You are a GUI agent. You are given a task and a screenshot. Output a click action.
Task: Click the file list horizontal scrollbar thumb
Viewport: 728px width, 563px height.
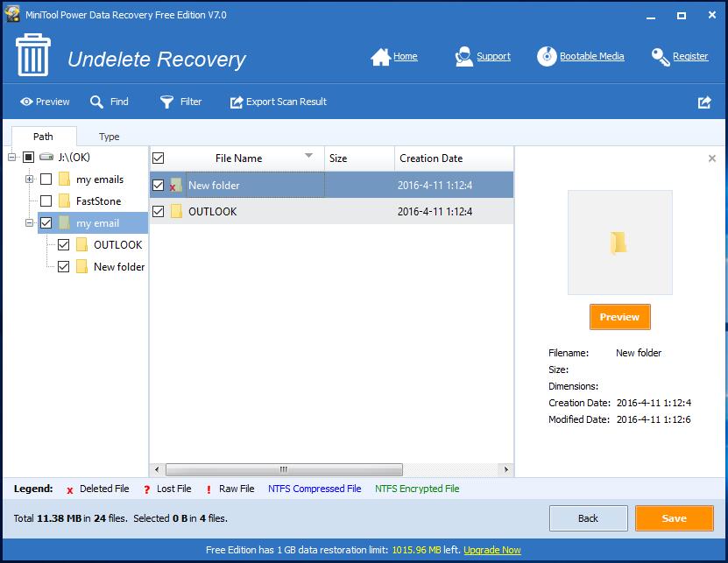click(x=284, y=469)
